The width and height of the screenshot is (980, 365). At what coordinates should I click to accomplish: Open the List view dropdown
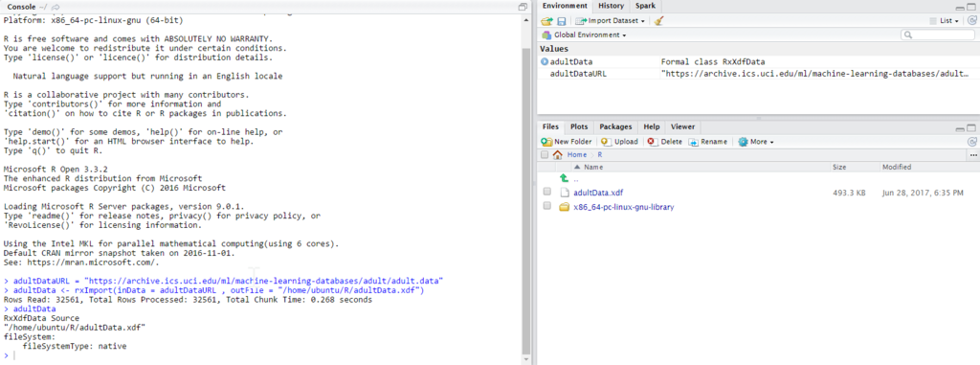coord(945,21)
